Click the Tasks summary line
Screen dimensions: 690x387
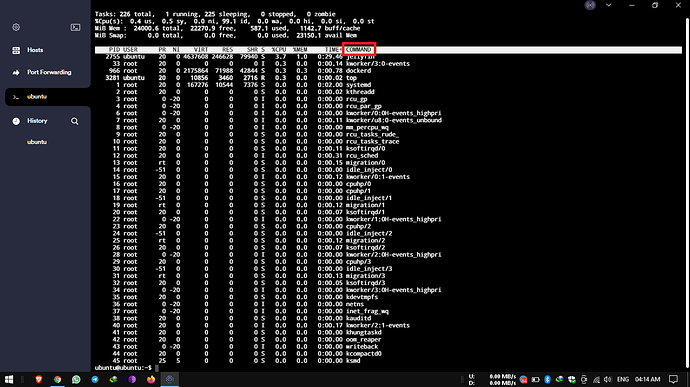point(215,14)
